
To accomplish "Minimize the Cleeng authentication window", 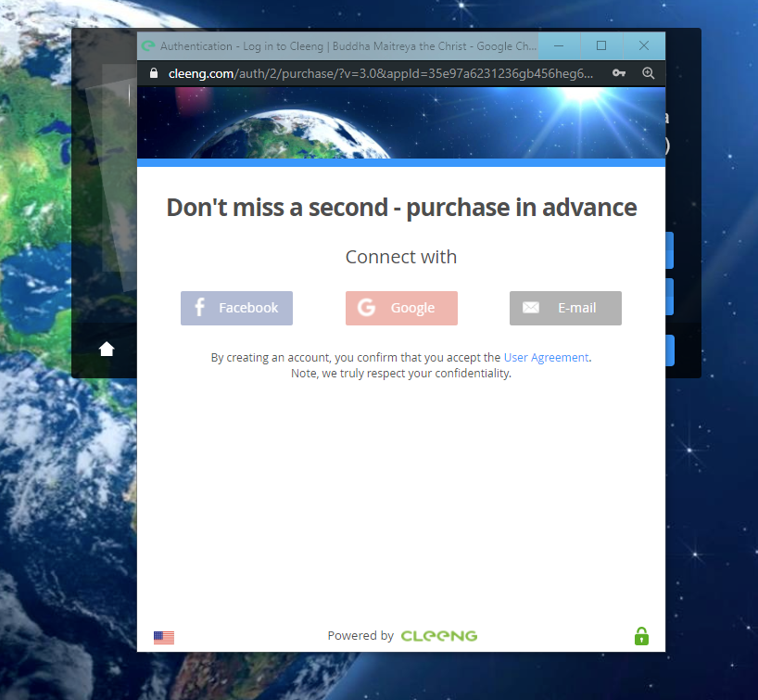I will 559,46.
